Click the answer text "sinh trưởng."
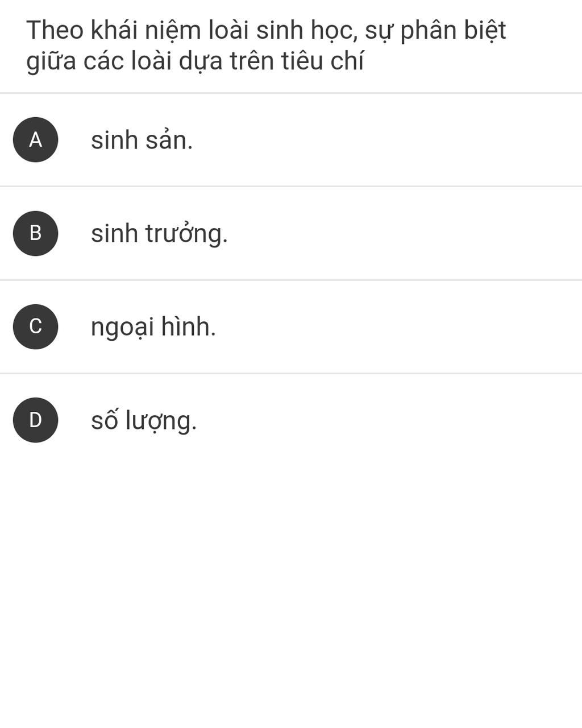Image resolution: width=582 pixels, height=728 pixels. 159,234
